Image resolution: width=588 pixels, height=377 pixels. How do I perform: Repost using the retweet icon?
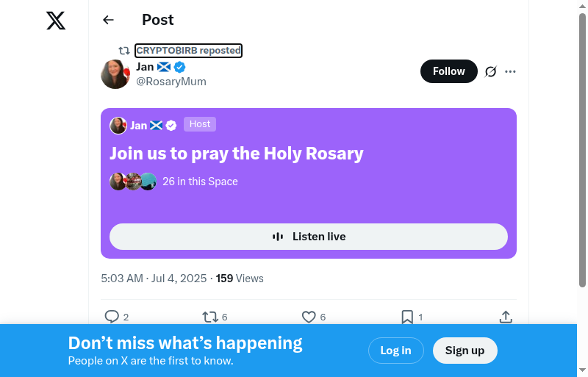pos(210,317)
